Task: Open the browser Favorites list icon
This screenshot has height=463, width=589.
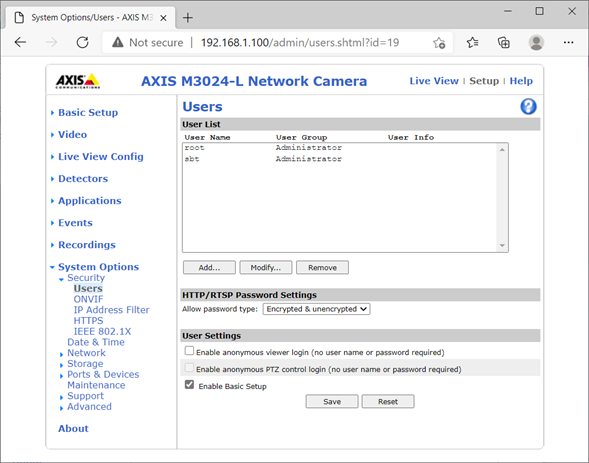Action: coord(473,42)
